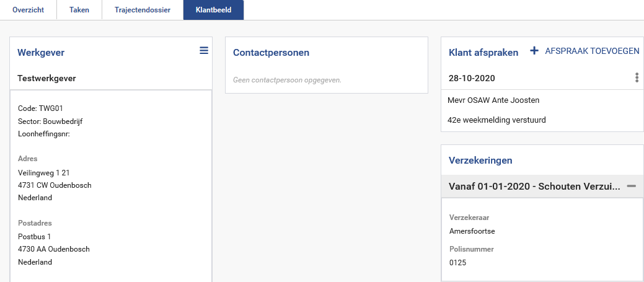
Task: Click the AFSPRAAK TOEVOEGEN text button
Action: pyautogui.click(x=591, y=51)
